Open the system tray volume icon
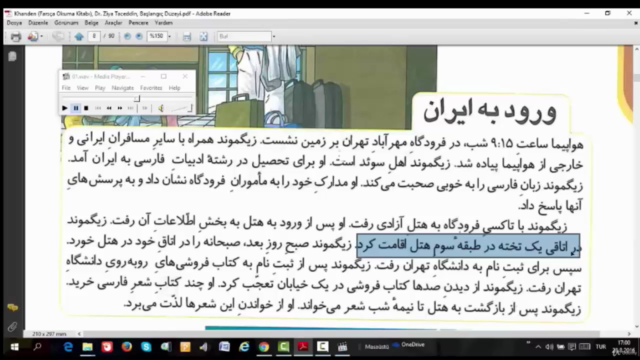Viewport: 640px width, 360px height. (x=549, y=347)
